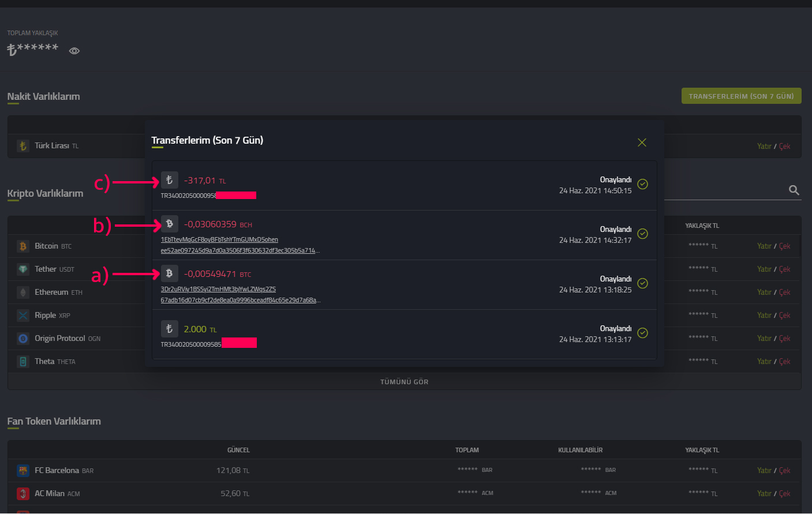Click confirmed checkmark of 13:18:25 transfer
The height and width of the screenshot is (514, 812).
coord(642,283)
